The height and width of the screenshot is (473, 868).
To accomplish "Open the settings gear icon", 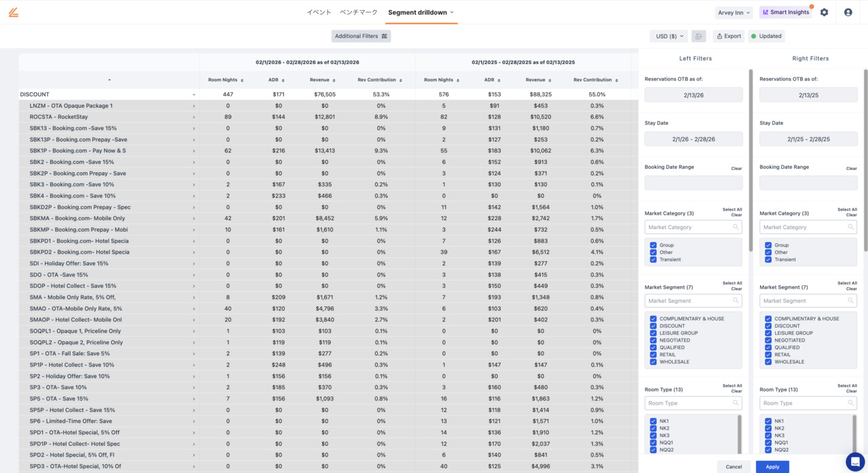I will tap(824, 12).
